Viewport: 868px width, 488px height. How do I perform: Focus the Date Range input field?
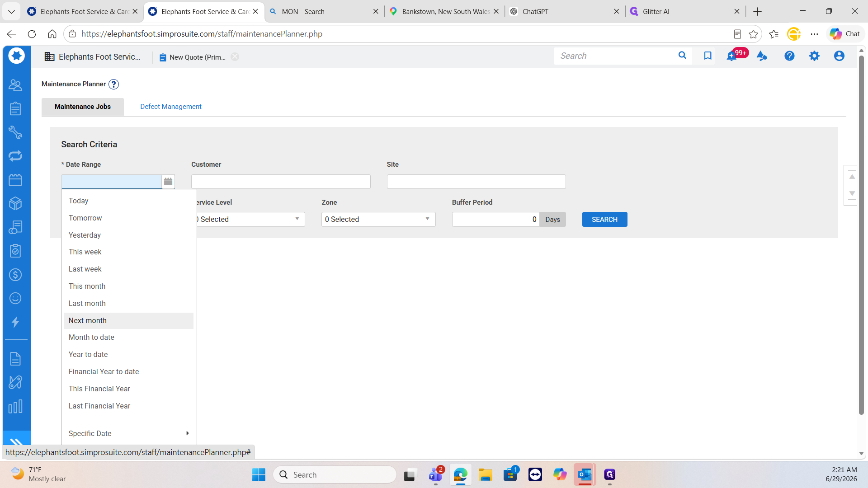coord(111,182)
